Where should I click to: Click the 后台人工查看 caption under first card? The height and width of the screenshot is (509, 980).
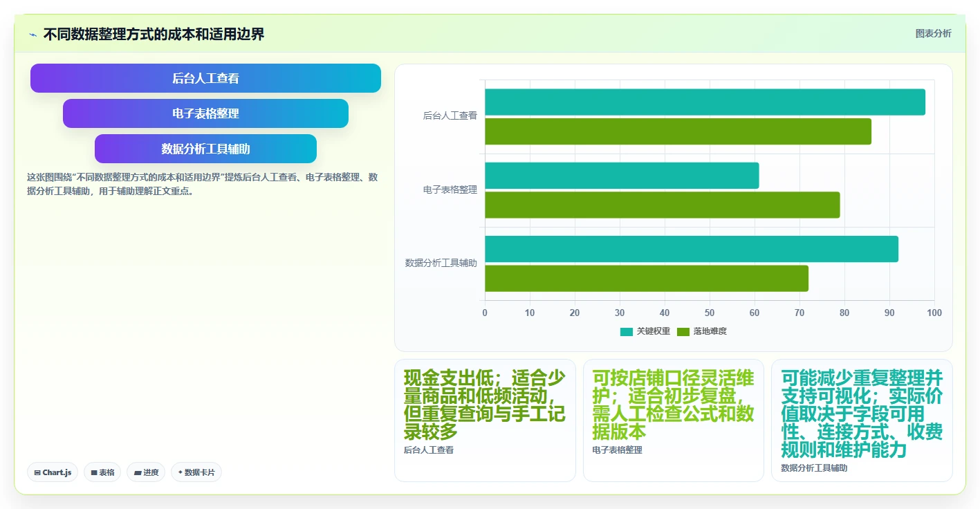tap(429, 450)
